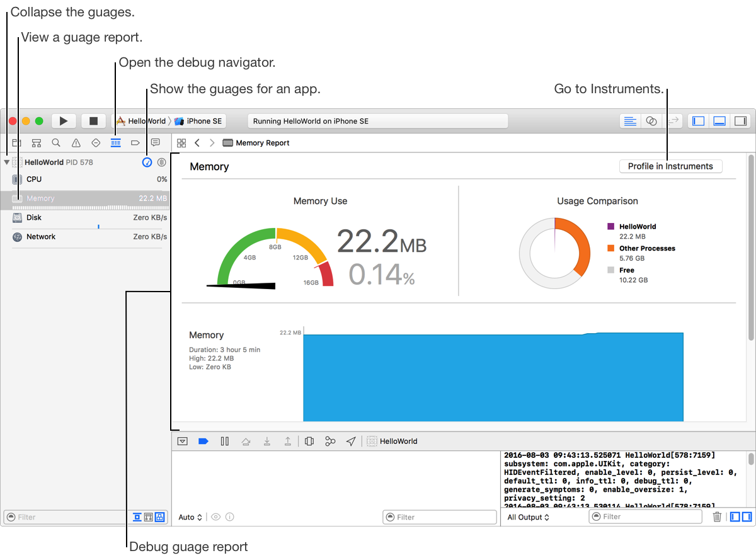Open the find navigator

click(56, 143)
